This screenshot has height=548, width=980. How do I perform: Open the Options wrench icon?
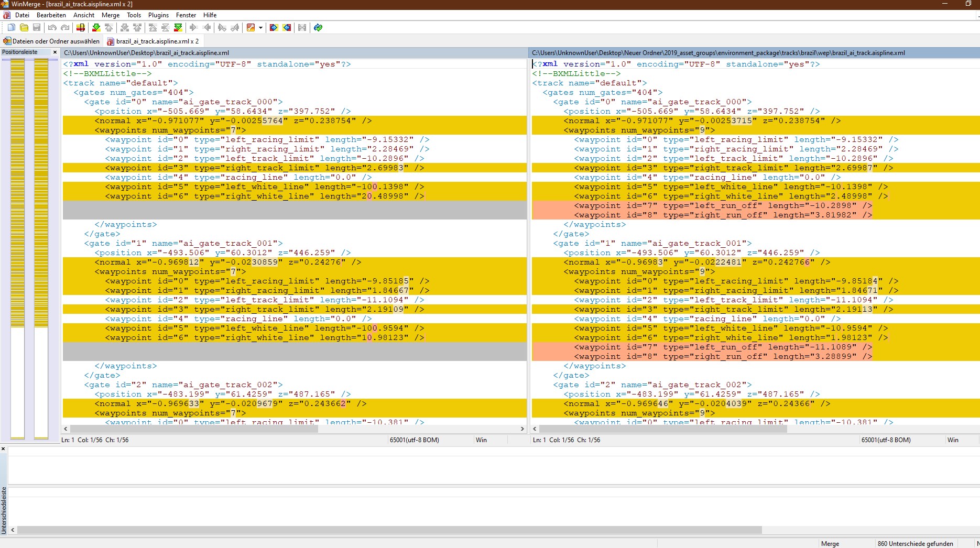point(251,27)
